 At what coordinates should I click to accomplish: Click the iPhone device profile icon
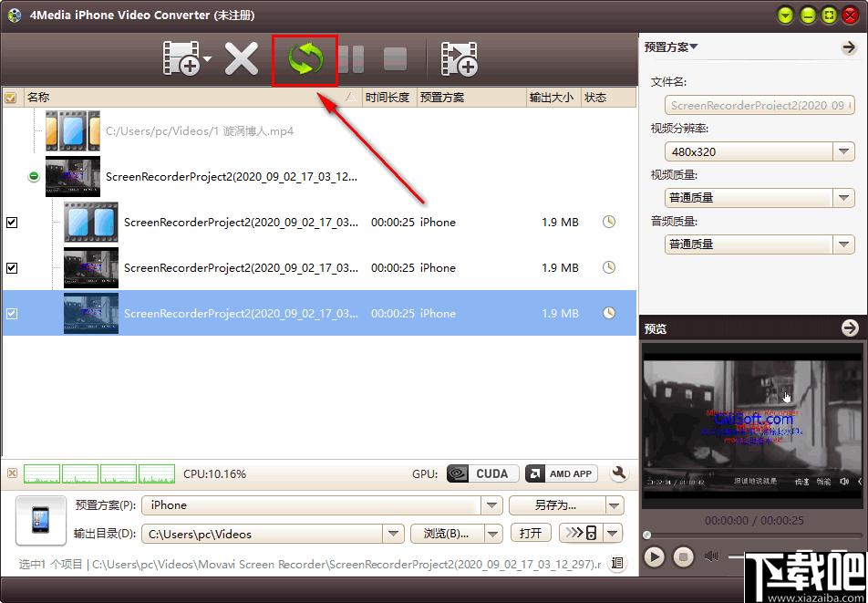[x=39, y=521]
